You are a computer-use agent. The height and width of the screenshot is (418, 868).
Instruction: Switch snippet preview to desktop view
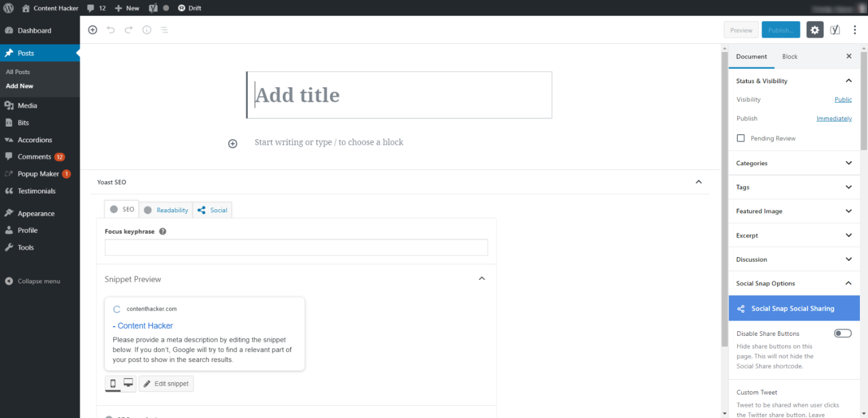click(128, 383)
